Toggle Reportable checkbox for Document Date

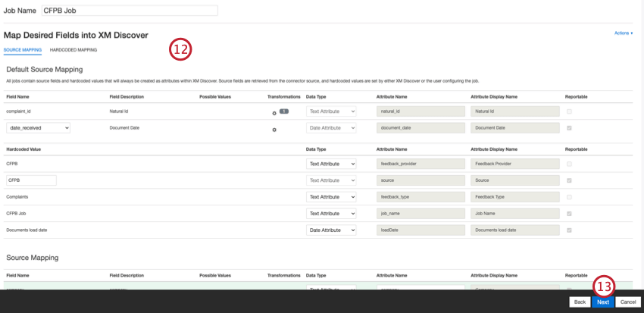click(569, 128)
